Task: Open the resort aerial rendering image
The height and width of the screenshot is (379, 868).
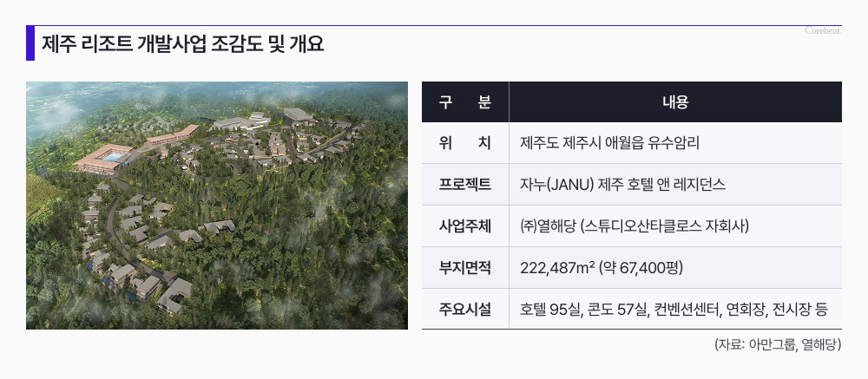Action: pos(217,206)
